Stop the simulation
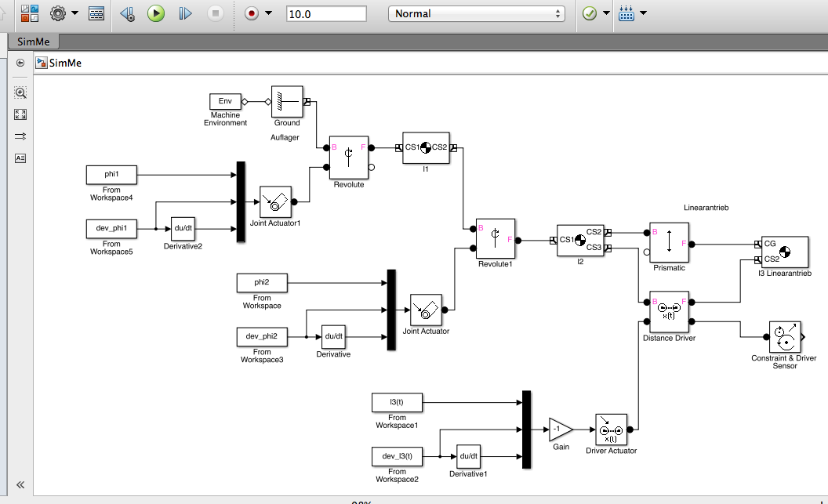The height and width of the screenshot is (504, 828). [x=216, y=13]
